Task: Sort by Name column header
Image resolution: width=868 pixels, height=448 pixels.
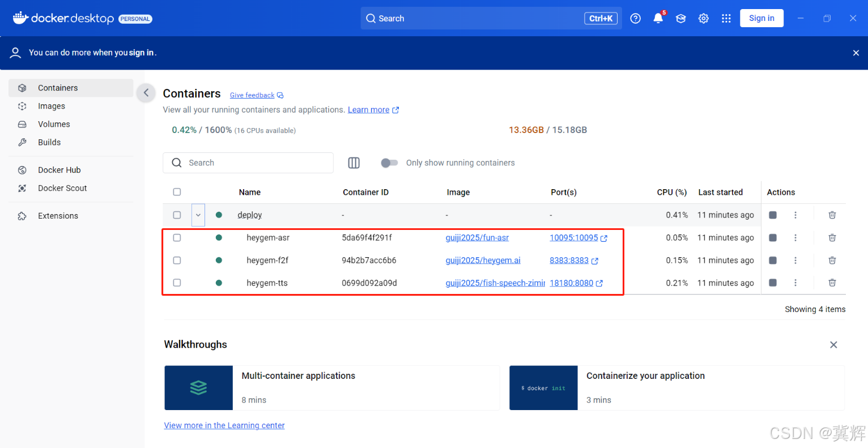Action: coord(250,193)
